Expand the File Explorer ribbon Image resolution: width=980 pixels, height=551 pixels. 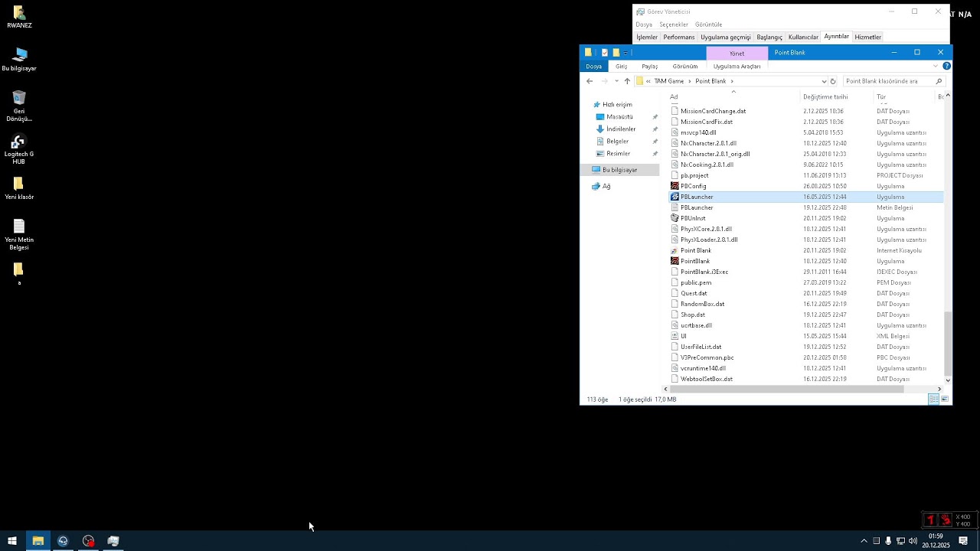pyautogui.click(x=936, y=67)
